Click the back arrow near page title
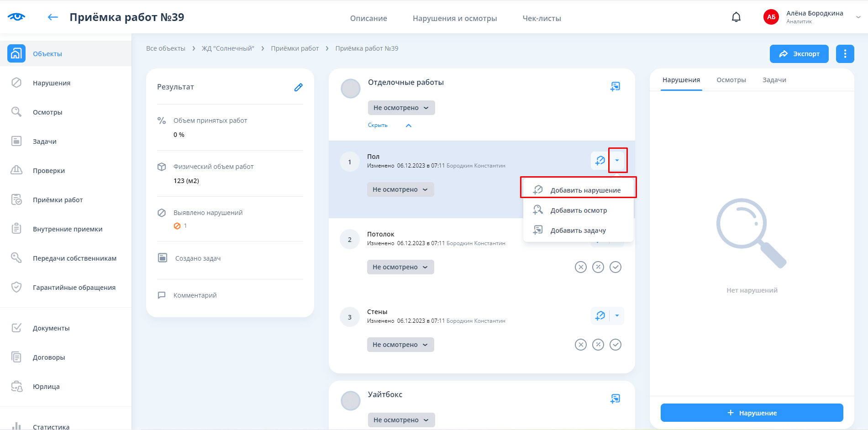Screen dimensions: 868x430 [x=53, y=17]
